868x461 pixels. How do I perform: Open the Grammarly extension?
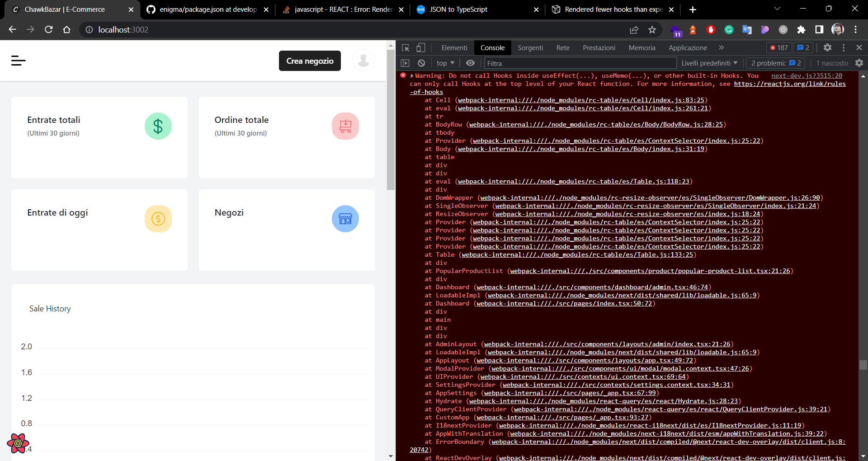pos(729,29)
